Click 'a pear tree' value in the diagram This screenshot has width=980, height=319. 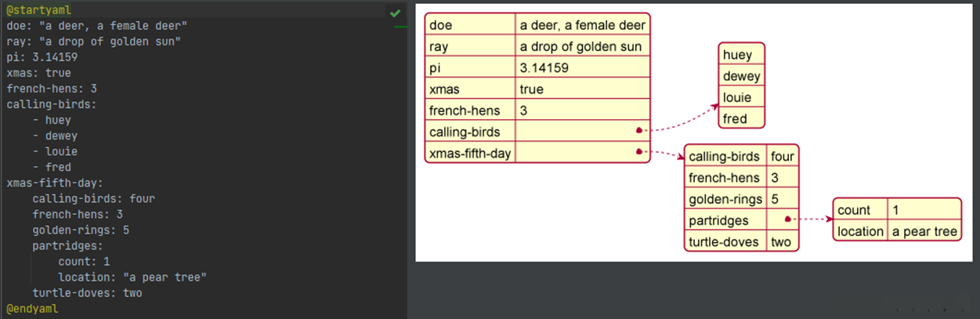click(924, 231)
